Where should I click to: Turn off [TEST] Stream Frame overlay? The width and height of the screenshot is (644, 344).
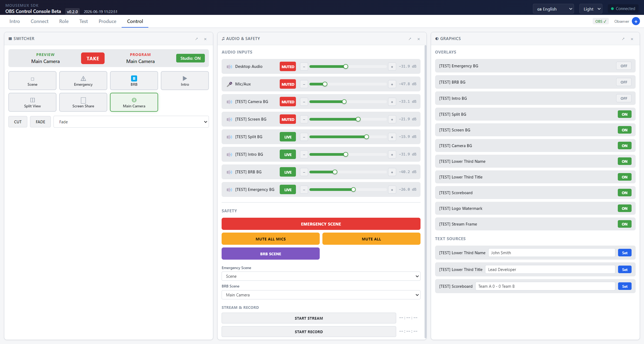point(625,224)
